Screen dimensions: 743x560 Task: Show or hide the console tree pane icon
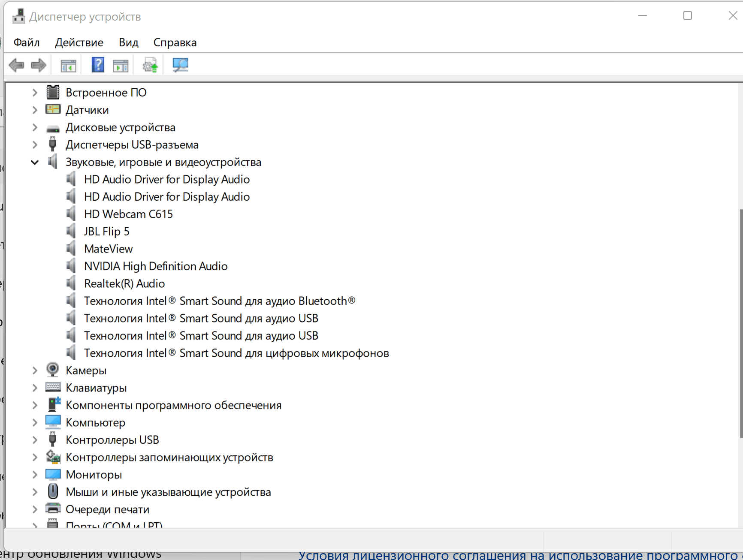click(68, 66)
